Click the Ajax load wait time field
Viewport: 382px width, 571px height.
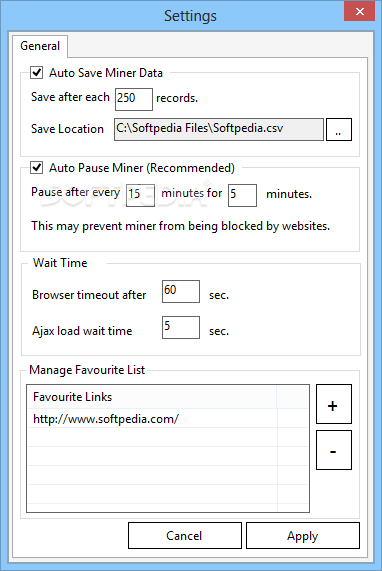coord(181,327)
